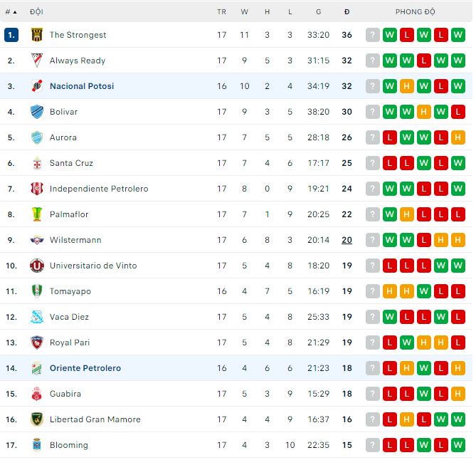
Task: Open Libertad Gran Mamore team link
Action: click(95, 419)
